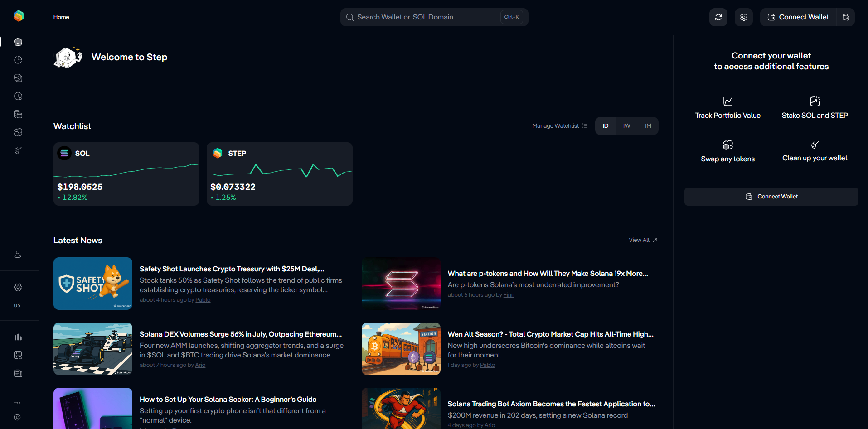
Task: Switch watchlist timeframe to 1M
Action: click(x=648, y=126)
